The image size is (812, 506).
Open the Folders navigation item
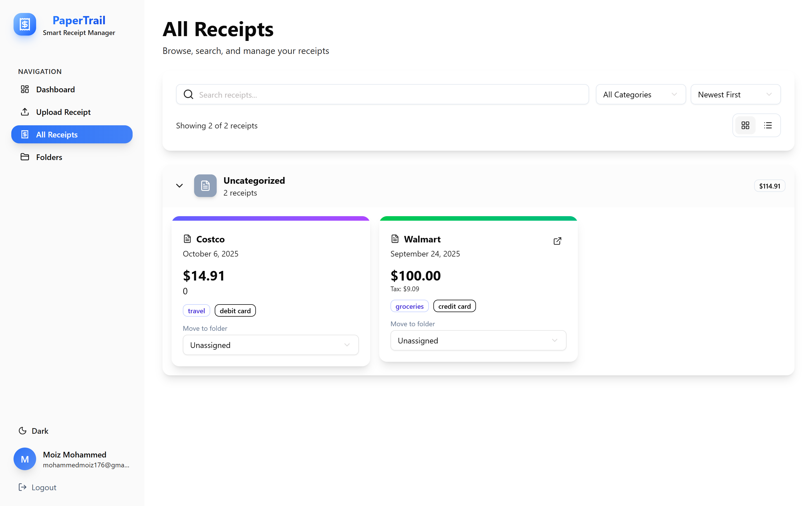pos(49,157)
